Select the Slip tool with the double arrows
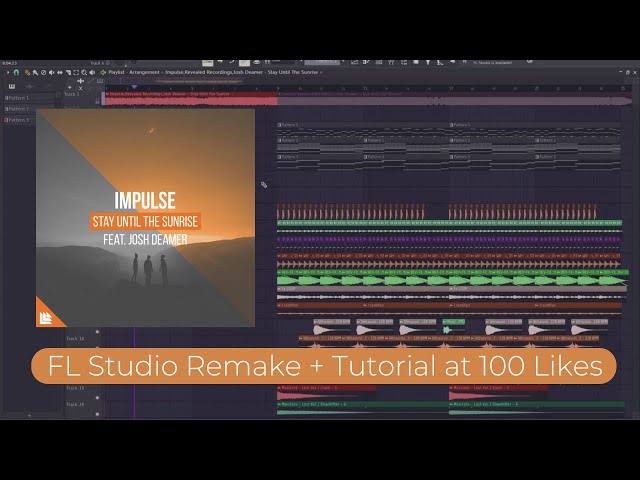The width and height of the screenshot is (640, 480). 60,72
